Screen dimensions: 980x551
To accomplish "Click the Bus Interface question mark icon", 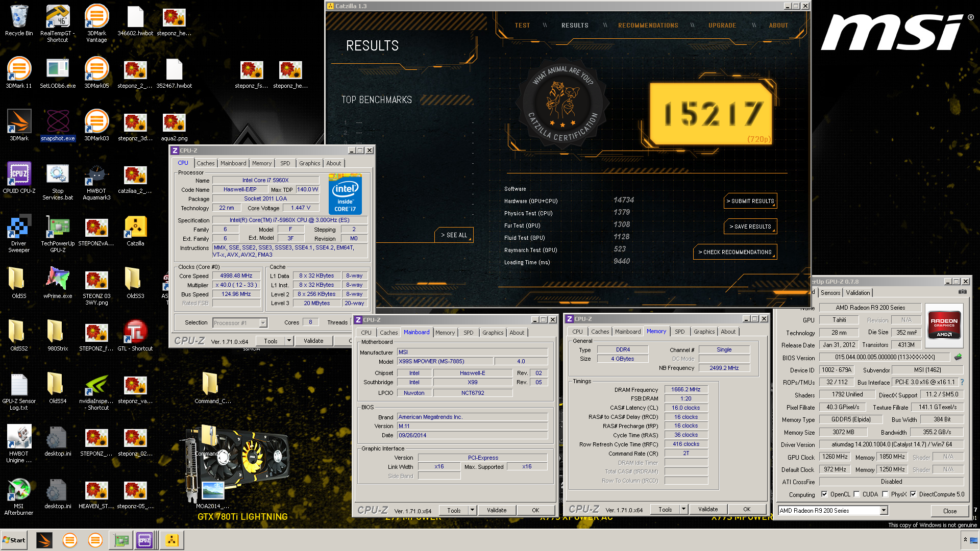I will point(962,382).
